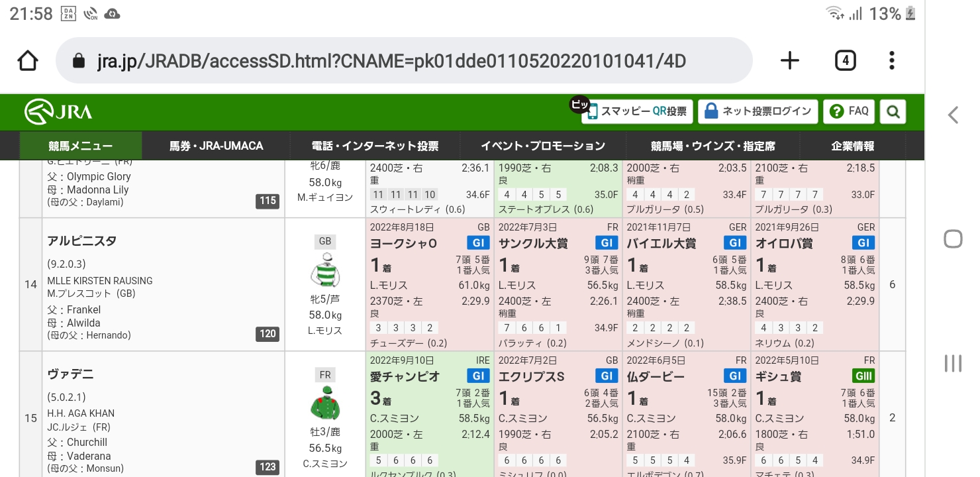Click the race name 仏ダービー
The image size is (980, 477).
click(x=656, y=377)
